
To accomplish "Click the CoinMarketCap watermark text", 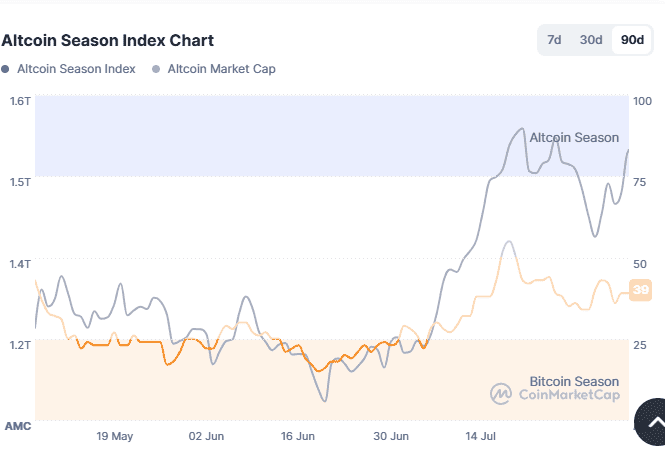I will point(568,395).
